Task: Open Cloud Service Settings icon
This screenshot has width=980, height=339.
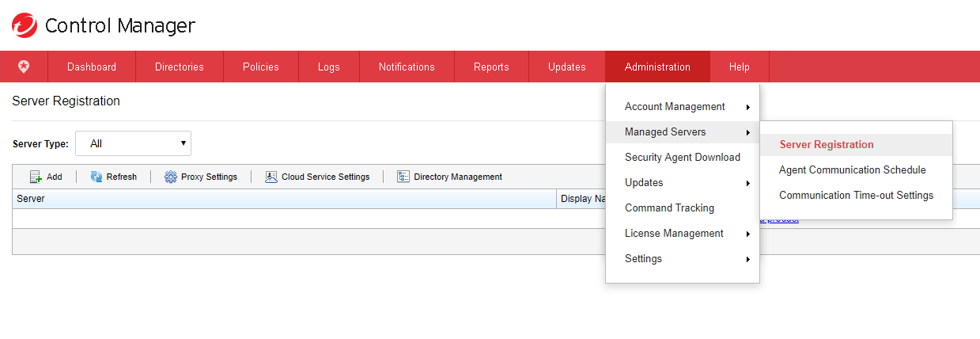Action: pos(271,177)
